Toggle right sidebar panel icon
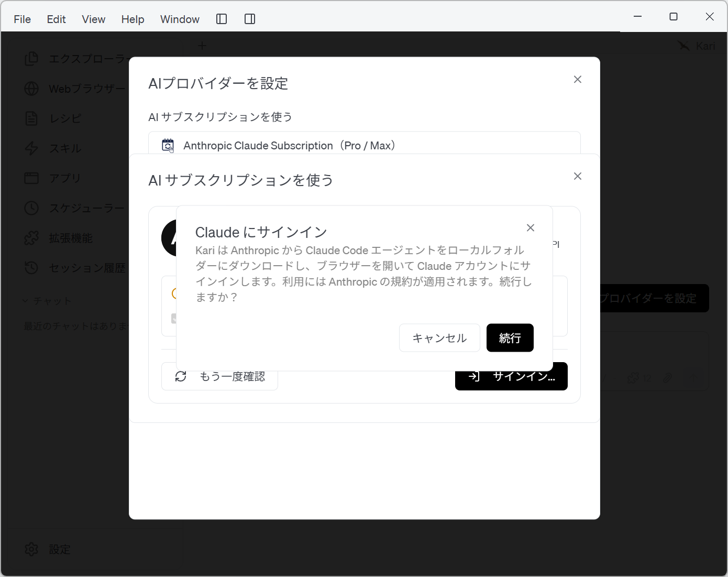 pyautogui.click(x=250, y=19)
